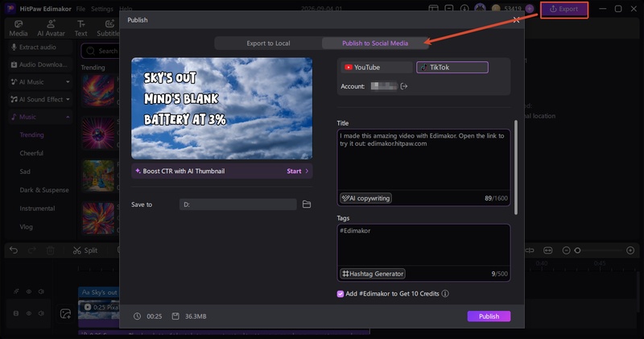Open the user avatar profile icon

[480, 9]
